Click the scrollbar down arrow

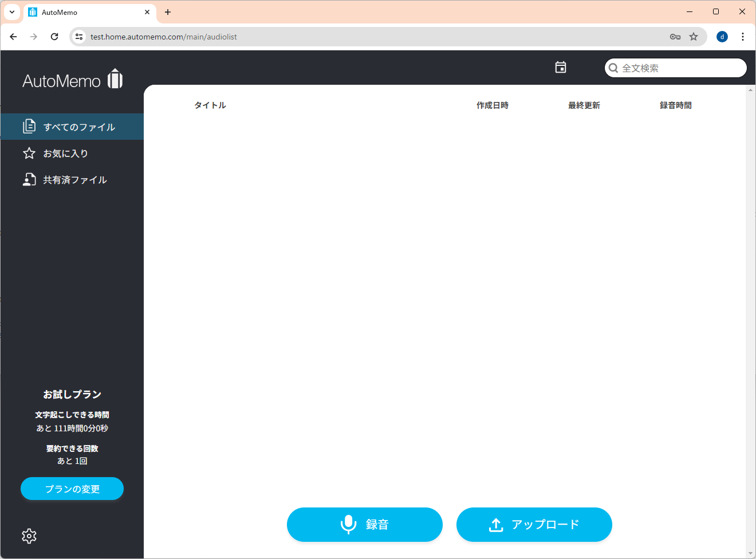pyautogui.click(x=751, y=554)
